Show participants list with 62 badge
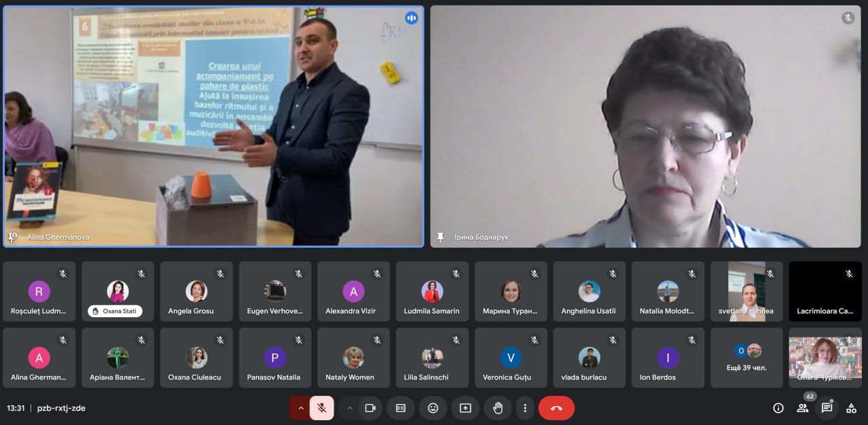 803,408
